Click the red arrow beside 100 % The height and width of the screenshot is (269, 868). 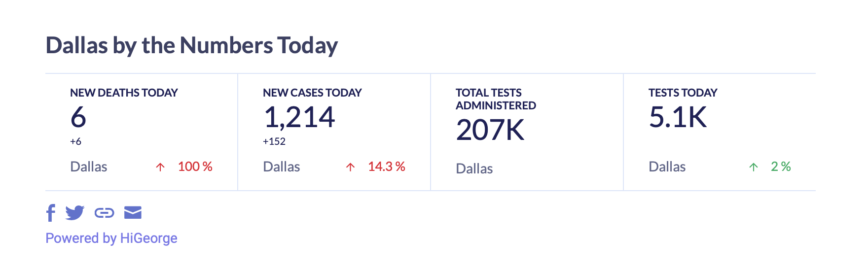160,167
